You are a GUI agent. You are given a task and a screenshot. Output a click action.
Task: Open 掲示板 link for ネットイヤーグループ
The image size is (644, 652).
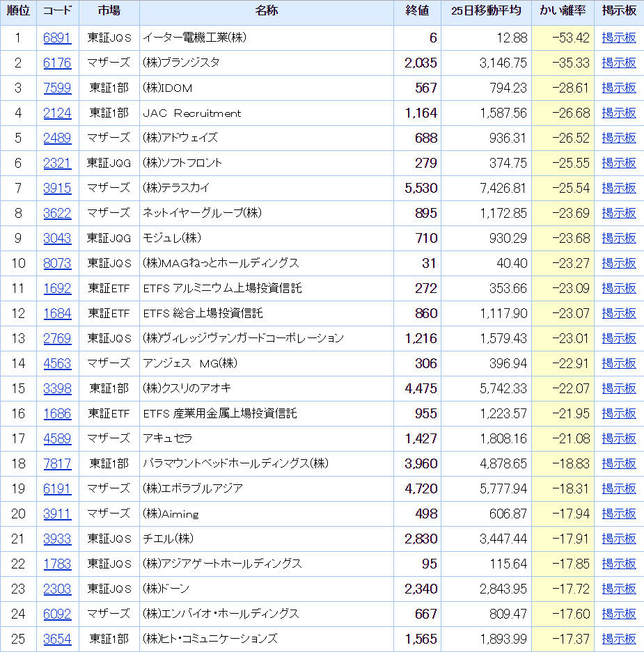click(x=619, y=213)
